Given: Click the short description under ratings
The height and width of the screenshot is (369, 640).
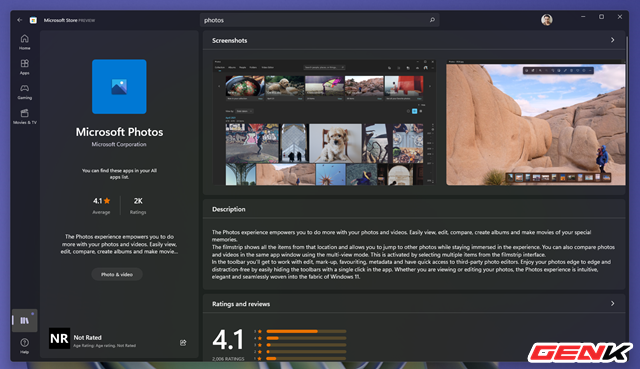Looking at the screenshot, I should [x=119, y=244].
